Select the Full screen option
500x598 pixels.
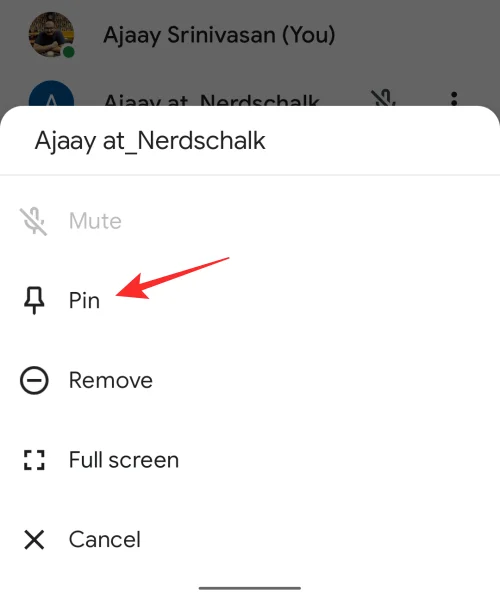pos(250,460)
